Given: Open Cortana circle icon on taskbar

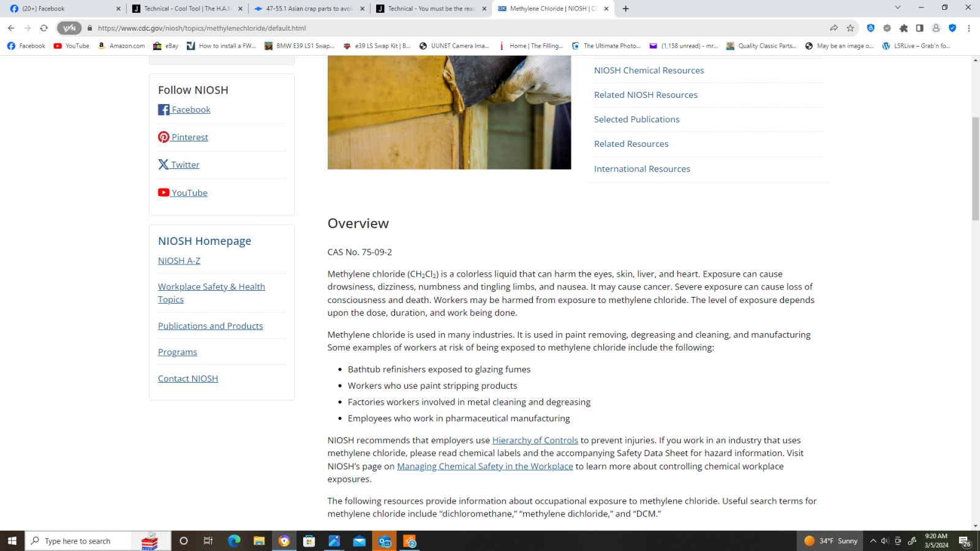Looking at the screenshot, I should pos(183,541).
